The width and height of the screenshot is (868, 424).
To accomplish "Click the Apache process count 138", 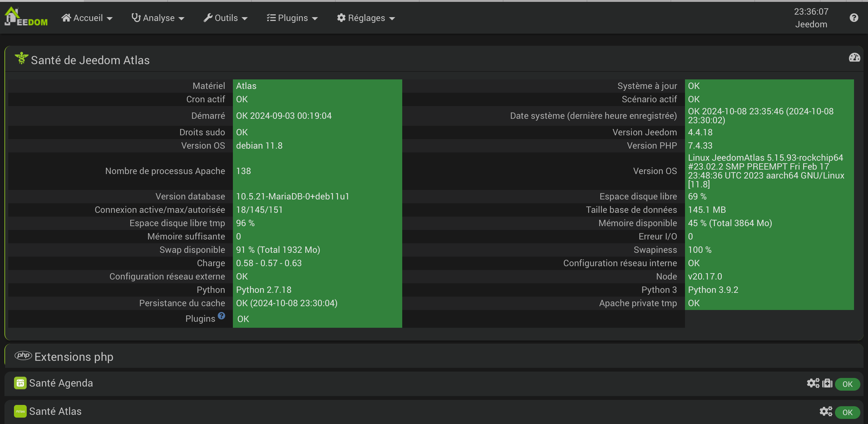I will (243, 171).
